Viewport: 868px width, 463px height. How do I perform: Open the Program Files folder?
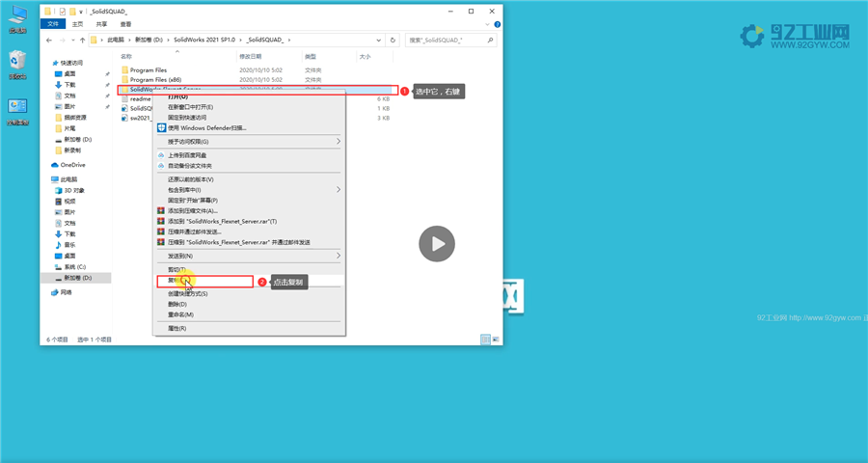pos(149,70)
